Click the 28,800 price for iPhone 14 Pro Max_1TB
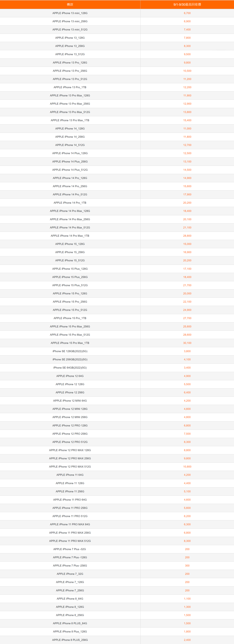Image resolution: width=234 pixels, height=644 pixels. pyautogui.click(x=187, y=236)
